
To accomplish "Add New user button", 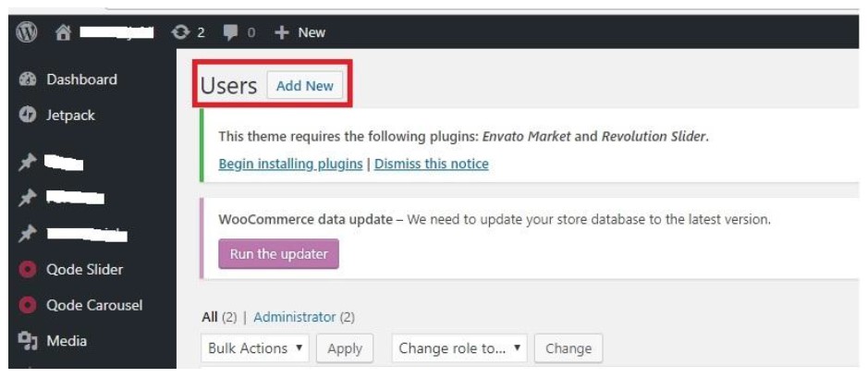I will pos(305,86).
